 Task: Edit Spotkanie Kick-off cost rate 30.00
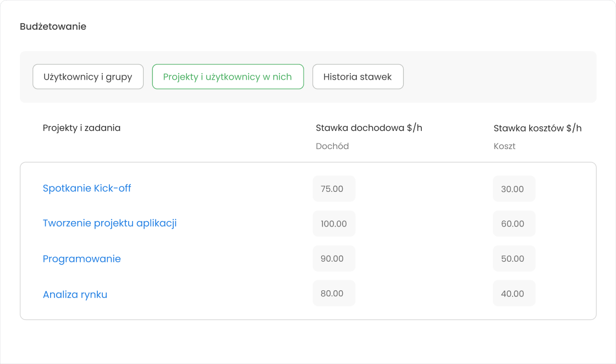point(514,189)
